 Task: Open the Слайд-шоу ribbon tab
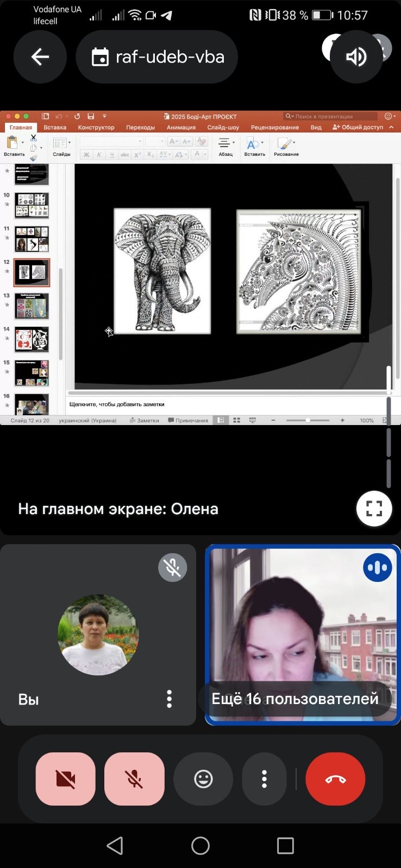click(x=223, y=128)
